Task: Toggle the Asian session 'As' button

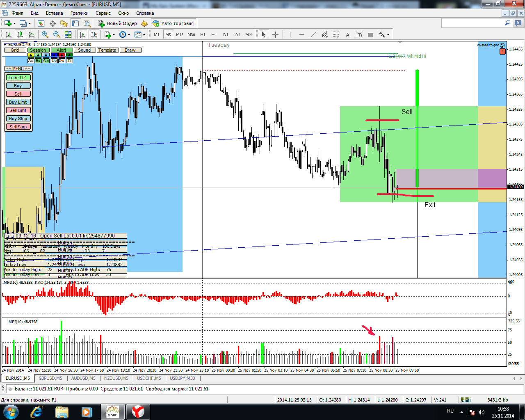Action: tap(31, 61)
